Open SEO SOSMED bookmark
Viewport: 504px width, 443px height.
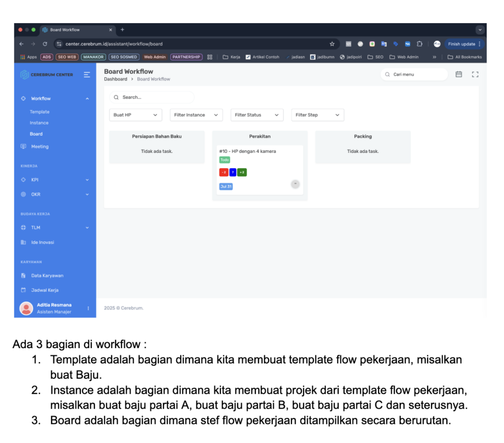coord(124,57)
